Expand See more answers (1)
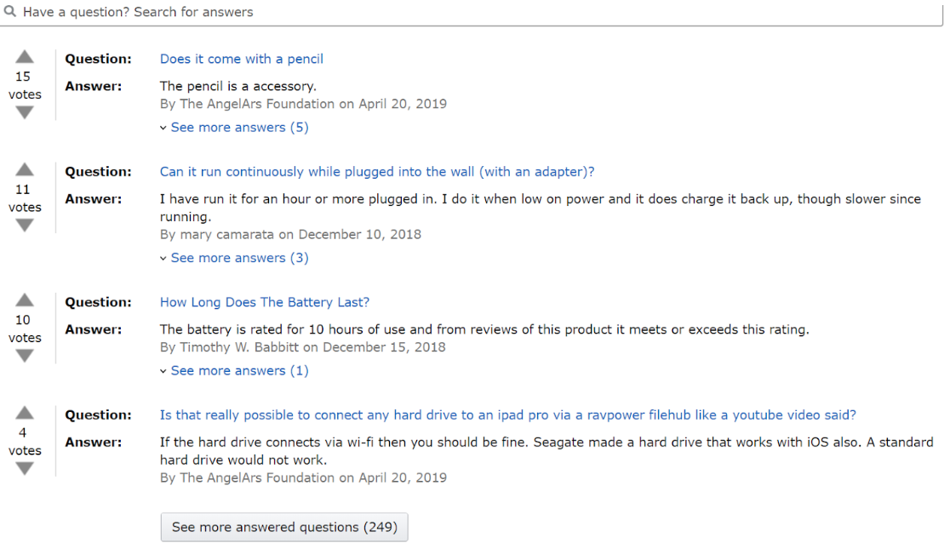 (x=238, y=371)
